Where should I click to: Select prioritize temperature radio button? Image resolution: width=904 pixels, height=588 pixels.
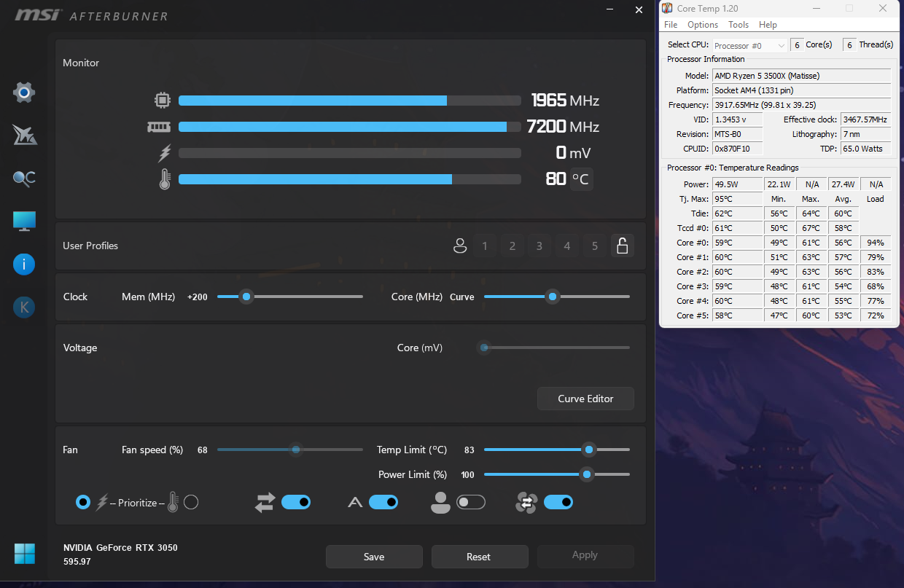(191, 502)
